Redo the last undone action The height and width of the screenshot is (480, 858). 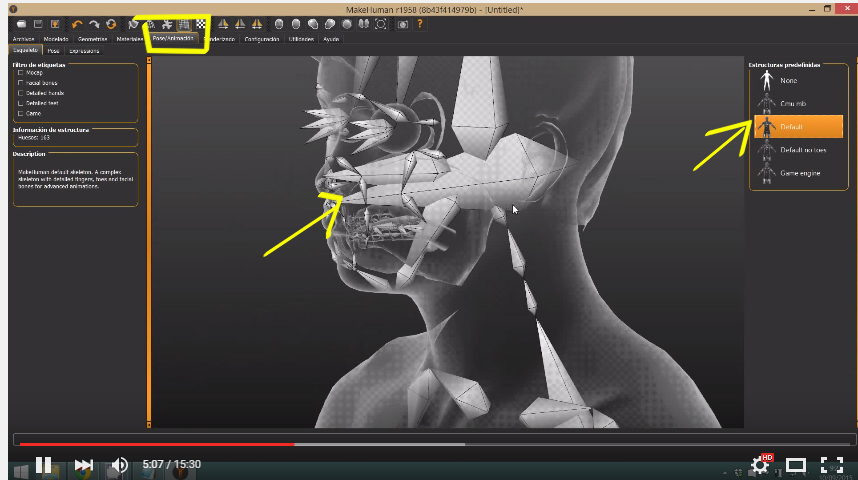point(94,24)
